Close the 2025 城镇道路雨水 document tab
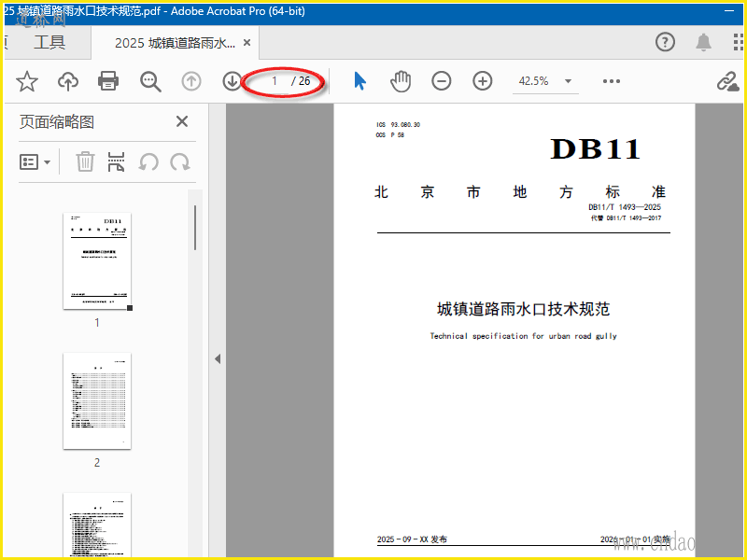The width and height of the screenshot is (747, 560). [247, 42]
